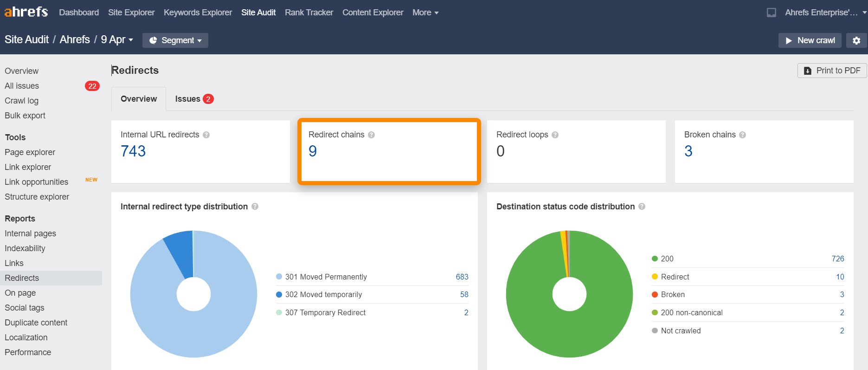
Task: Click help icon next to Broken chains
Action: [x=742, y=135]
